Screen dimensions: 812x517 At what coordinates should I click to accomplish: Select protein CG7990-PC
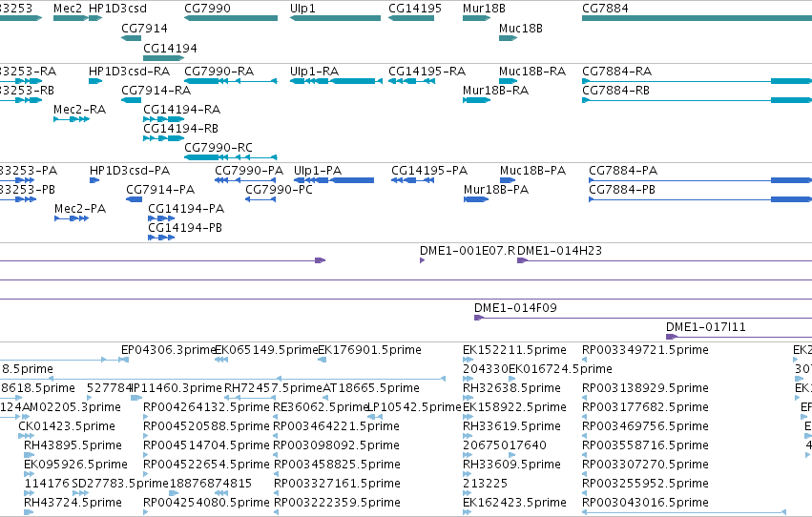[260, 199]
